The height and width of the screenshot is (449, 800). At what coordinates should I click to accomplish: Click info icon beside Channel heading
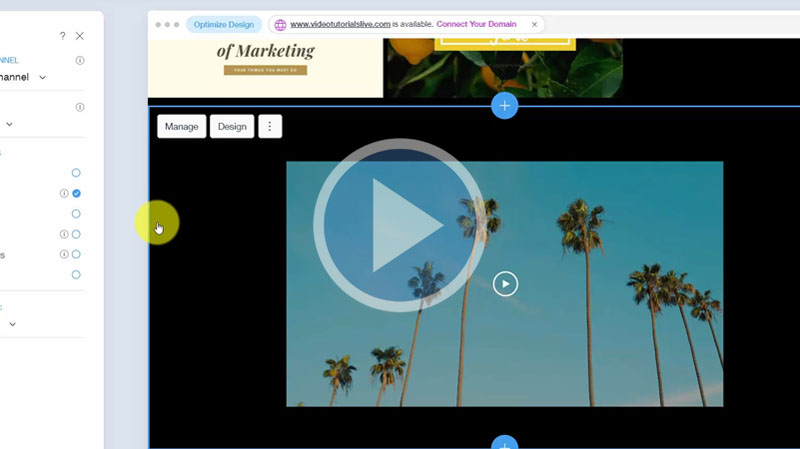point(80,60)
